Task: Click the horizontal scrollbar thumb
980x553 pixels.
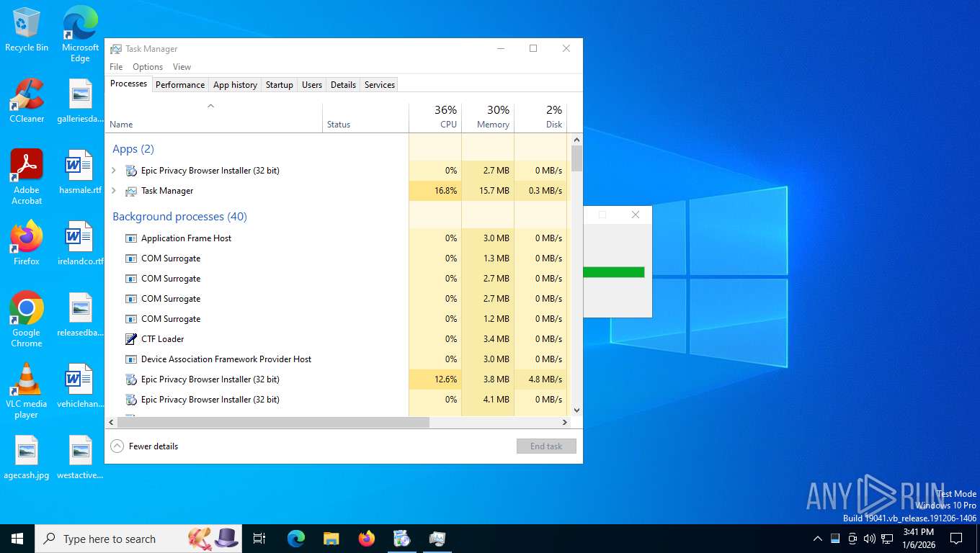Action: point(273,423)
